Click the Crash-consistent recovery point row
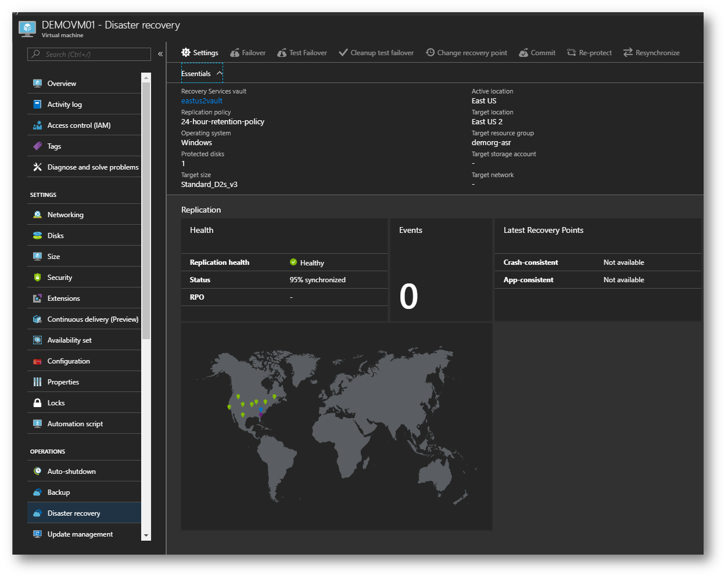 coord(598,262)
